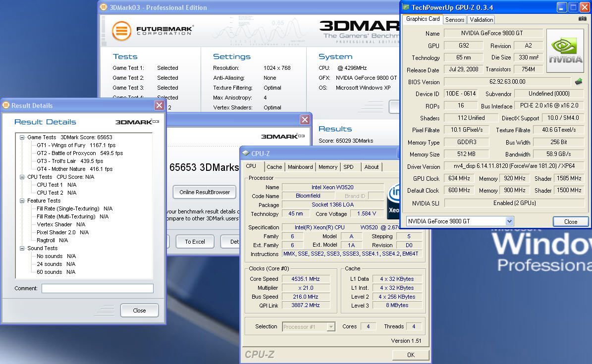The image size is (592, 364).
Task: Click the Online ResultBrowser button
Action: click(x=205, y=192)
